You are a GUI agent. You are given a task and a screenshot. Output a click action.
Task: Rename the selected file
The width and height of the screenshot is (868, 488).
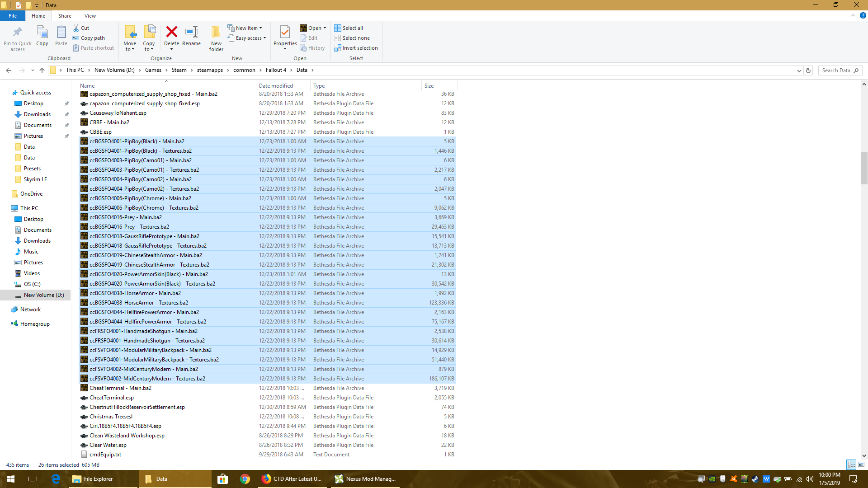click(x=191, y=36)
